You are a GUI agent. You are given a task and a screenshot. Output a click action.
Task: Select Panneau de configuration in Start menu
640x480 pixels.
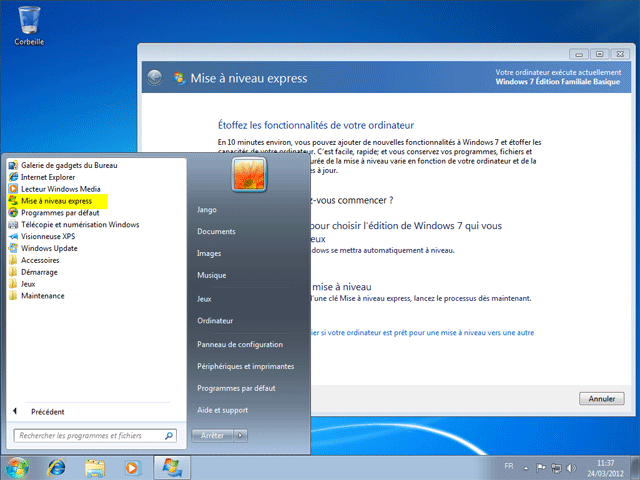click(x=239, y=344)
